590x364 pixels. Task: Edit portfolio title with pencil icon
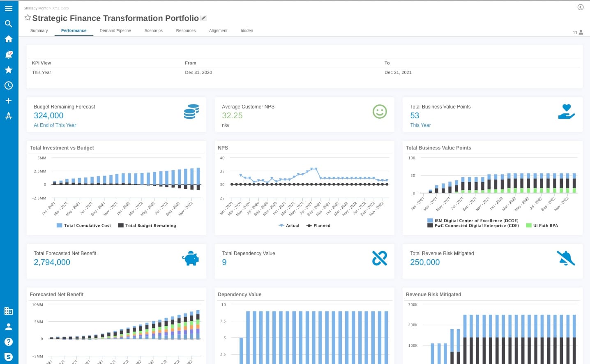pos(203,18)
